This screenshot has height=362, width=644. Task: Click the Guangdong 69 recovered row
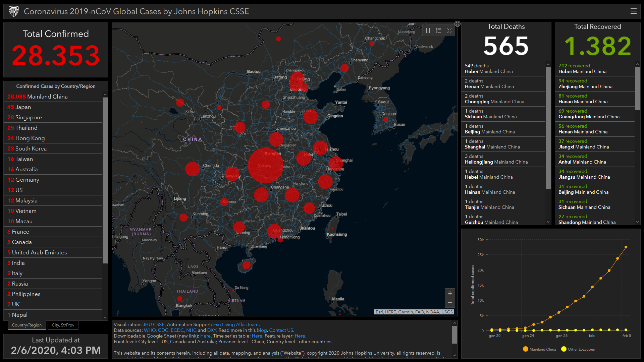(x=595, y=114)
